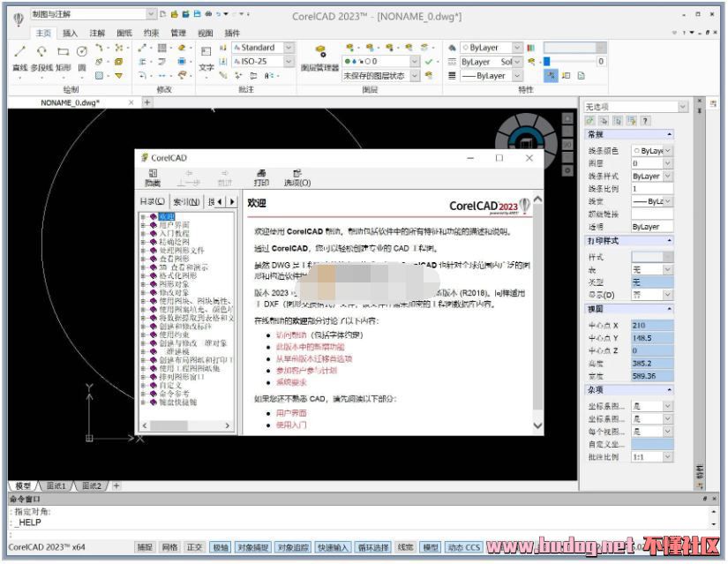Open the 从早前版本迁移各选项 help link
The width and height of the screenshot is (728, 564).
coord(314,358)
